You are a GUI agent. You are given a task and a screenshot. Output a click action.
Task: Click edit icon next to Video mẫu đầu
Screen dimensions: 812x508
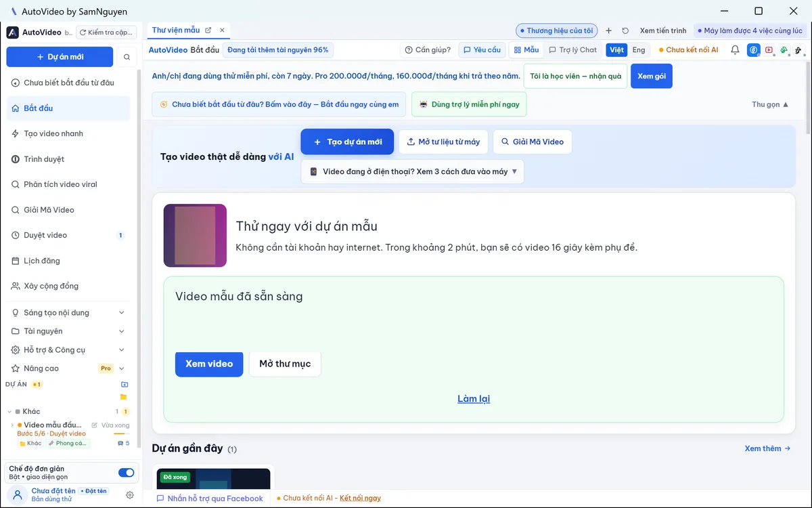(x=94, y=425)
